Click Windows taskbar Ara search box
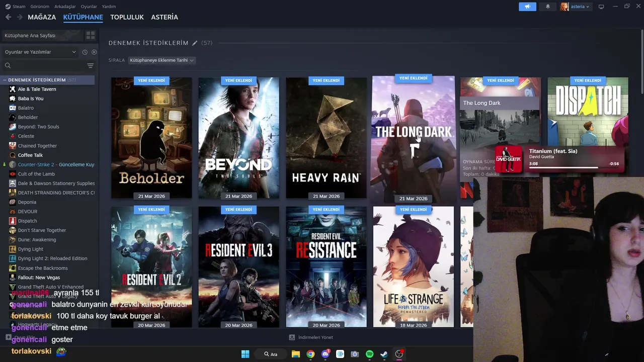 (271, 354)
